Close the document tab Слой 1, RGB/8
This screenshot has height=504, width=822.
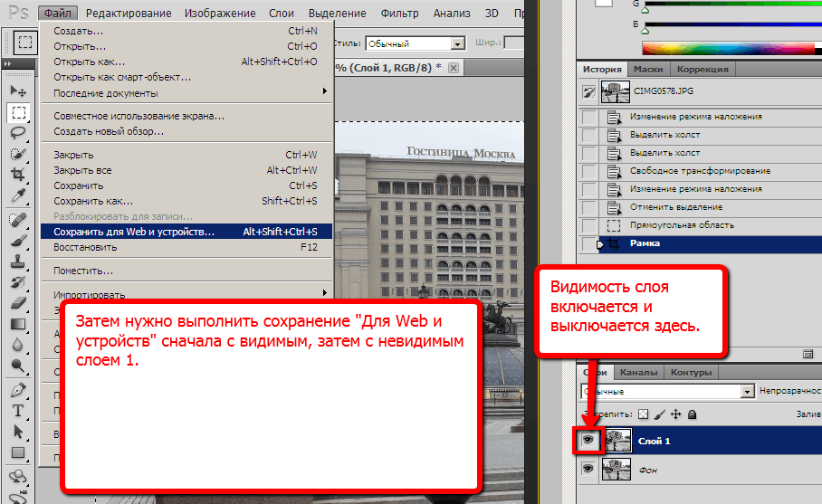coord(454,68)
